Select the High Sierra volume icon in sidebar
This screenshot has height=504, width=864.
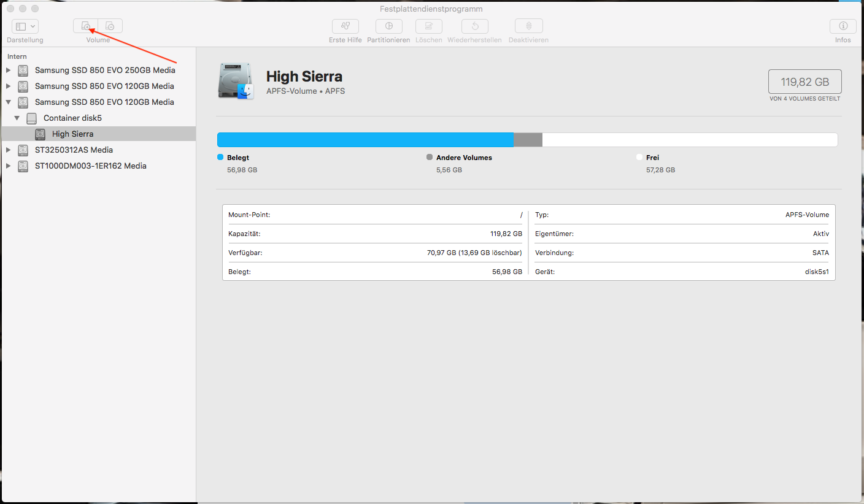[40, 134]
